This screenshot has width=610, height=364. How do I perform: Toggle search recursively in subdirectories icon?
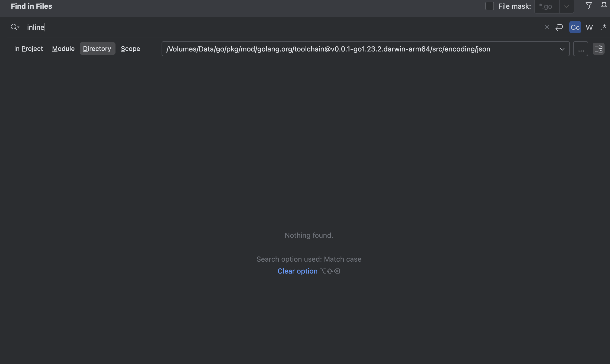[599, 49]
